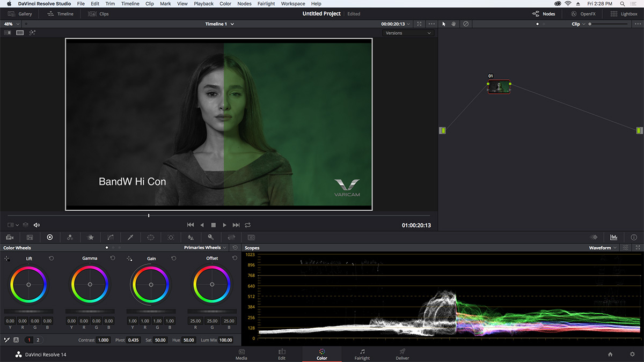644x362 pixels.
Task: Select the Curves palette icon
Action: [111, 237]
